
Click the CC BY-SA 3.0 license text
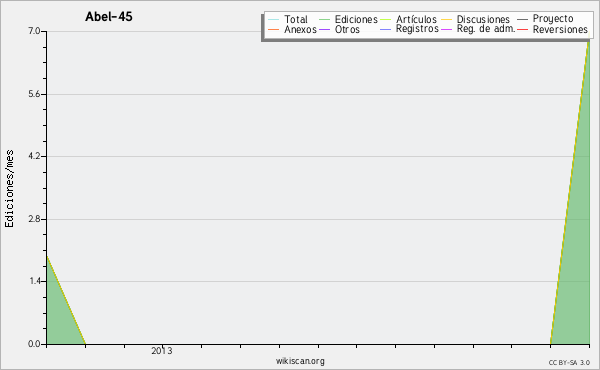pyautogui.click(x=569, y=363)
